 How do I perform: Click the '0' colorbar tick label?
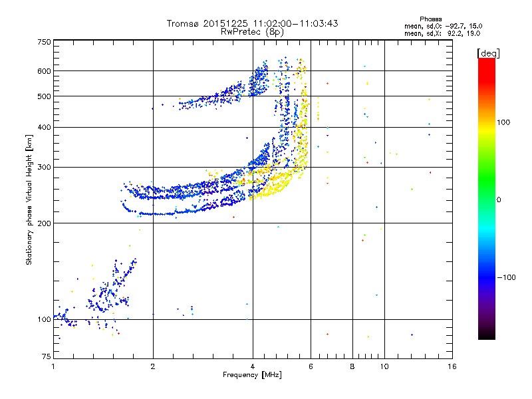[x=499, y=200]
